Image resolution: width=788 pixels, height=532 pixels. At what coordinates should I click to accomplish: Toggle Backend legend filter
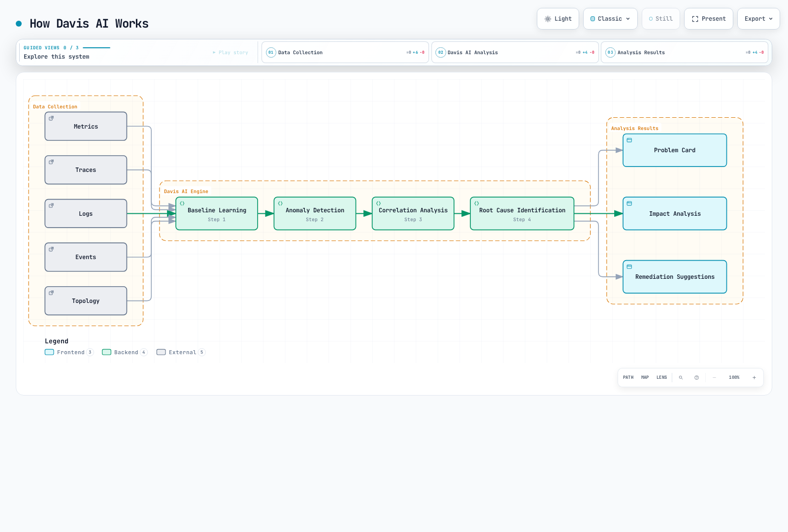(125, 352)
